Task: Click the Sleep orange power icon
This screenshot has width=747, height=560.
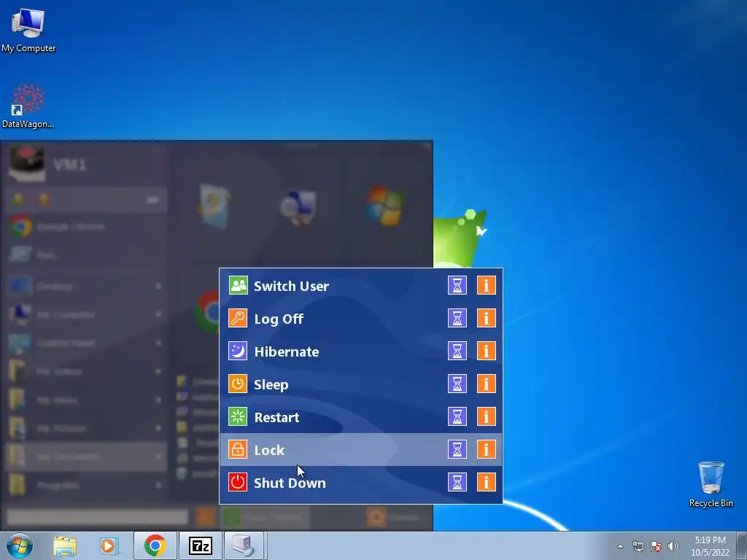Action: [x=238, y=384]
